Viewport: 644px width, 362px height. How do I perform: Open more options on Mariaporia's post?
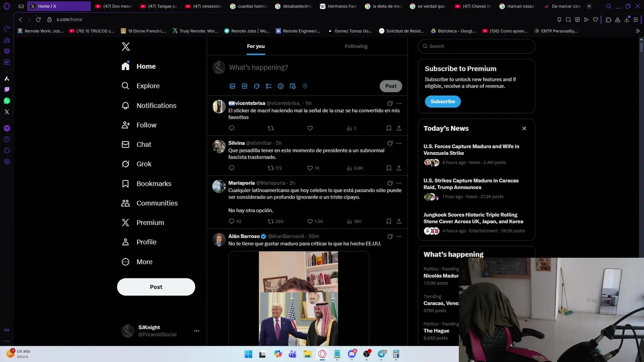[x=399, y=183]
